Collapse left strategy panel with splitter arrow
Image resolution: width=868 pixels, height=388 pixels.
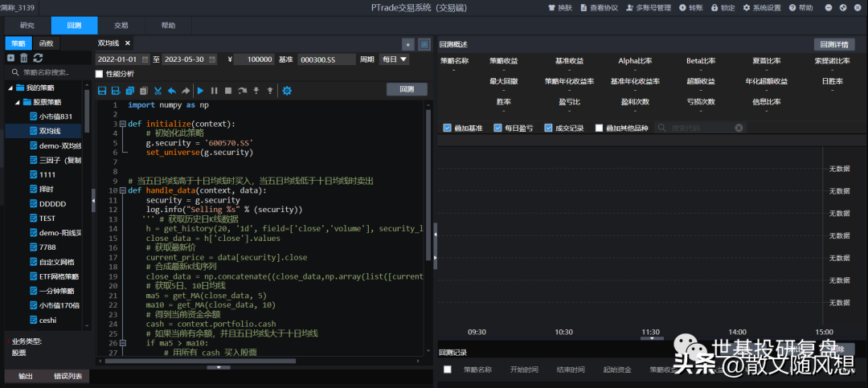pyautogui.click(x=93, y=200)
